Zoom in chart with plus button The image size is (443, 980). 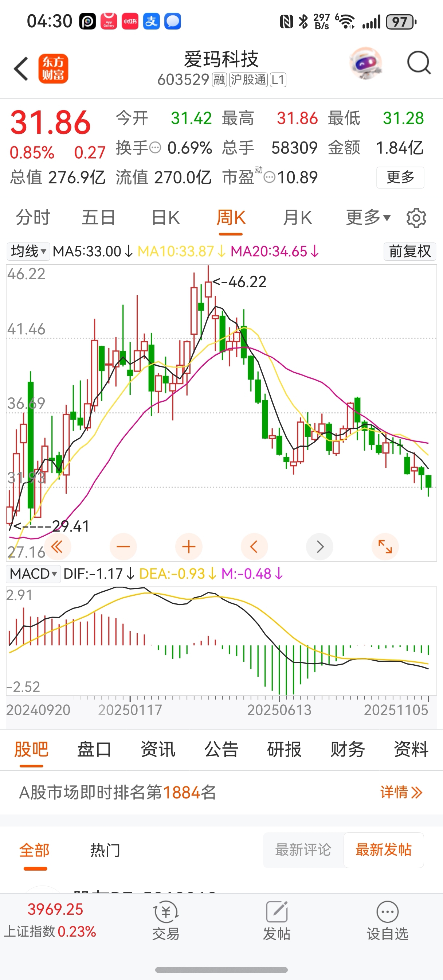(x=189, y=547)
